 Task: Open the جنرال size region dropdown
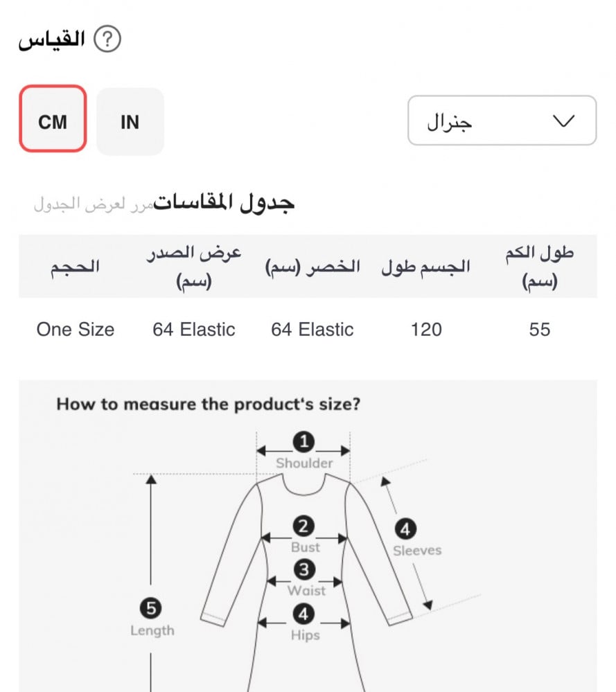(502, 121)
